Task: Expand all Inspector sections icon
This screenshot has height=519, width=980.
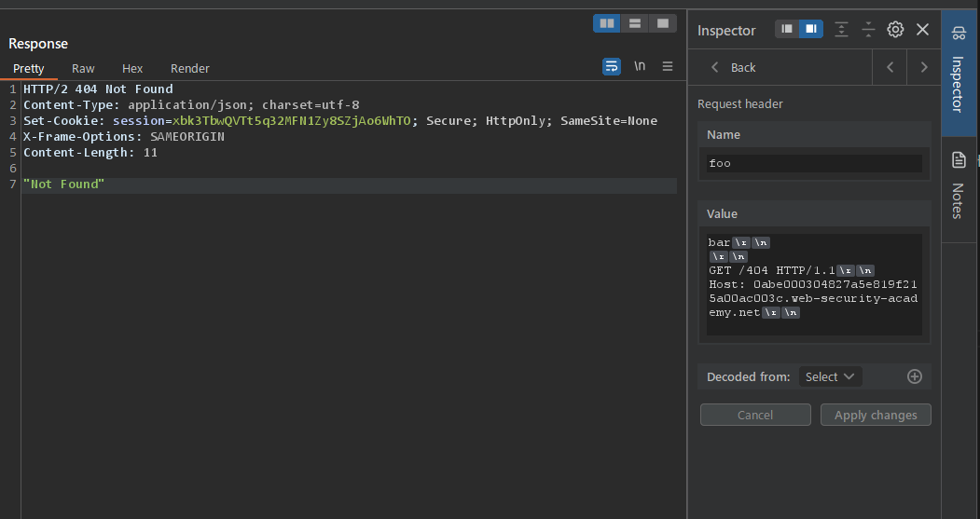Action: [841, 30]
